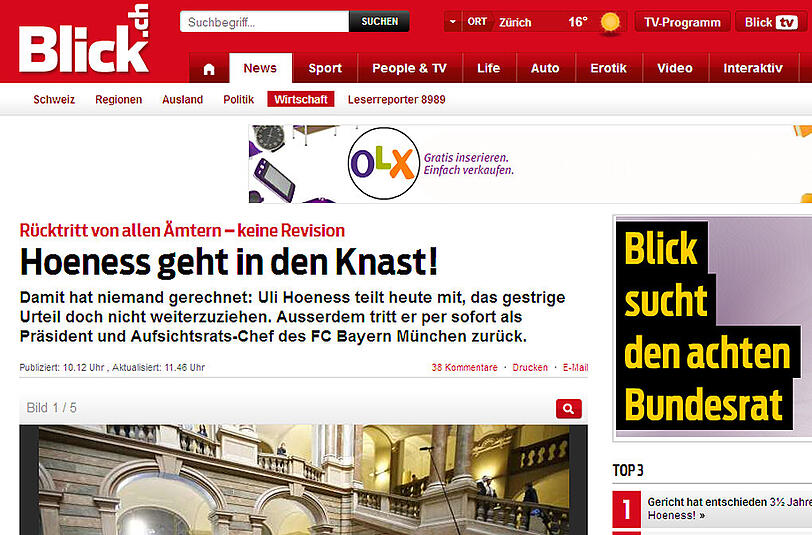
Task: Open the People & TV tab
Action: pyautogui.click(x=409, y=68)
